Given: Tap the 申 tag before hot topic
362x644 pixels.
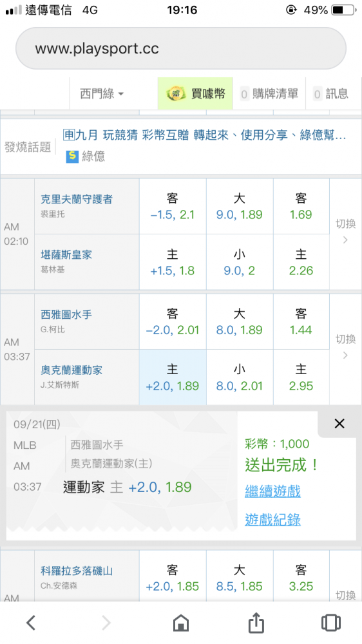Looking at the screenshot, I should [69, 135].
